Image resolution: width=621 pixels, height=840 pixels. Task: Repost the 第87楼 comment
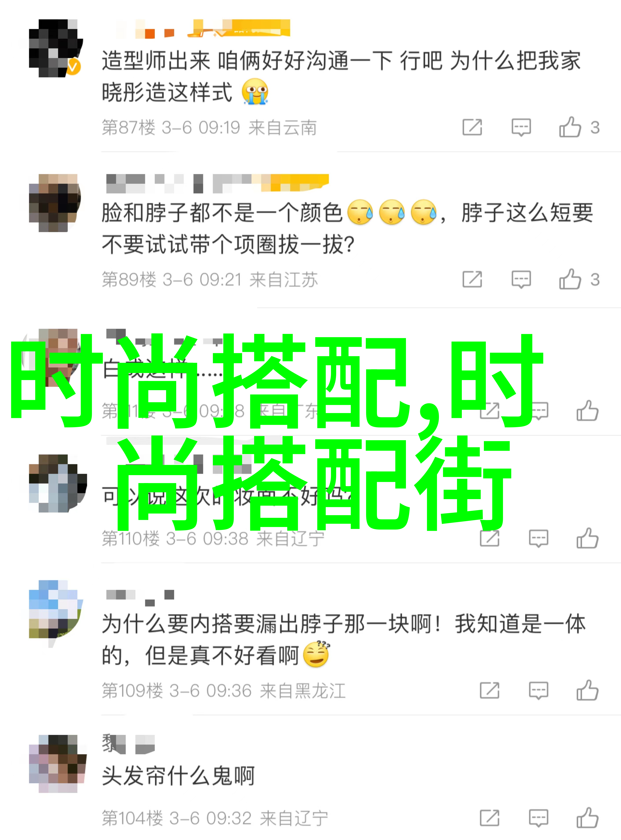(472, 127)
